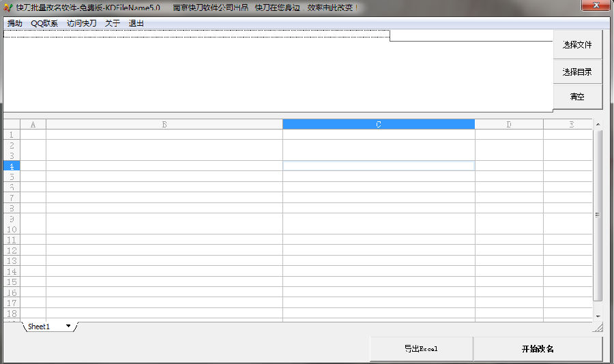Select column A header
Screen dimensions: 614x364
tap(33, 125)
